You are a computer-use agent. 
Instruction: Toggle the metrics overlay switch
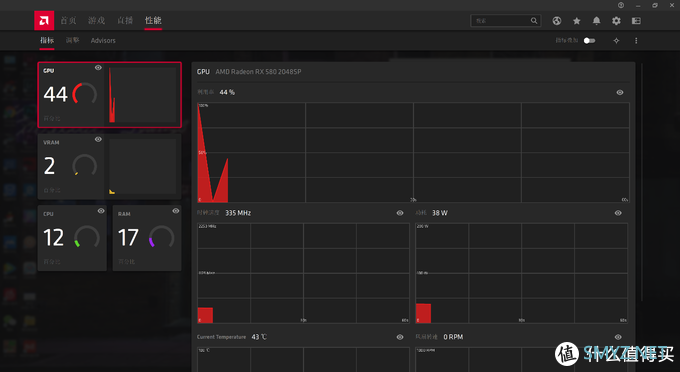coord(589,40)
